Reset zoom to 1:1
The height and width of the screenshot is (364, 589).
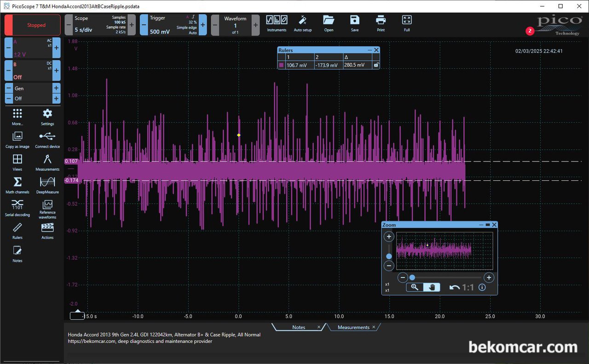(x=468, y=287)
